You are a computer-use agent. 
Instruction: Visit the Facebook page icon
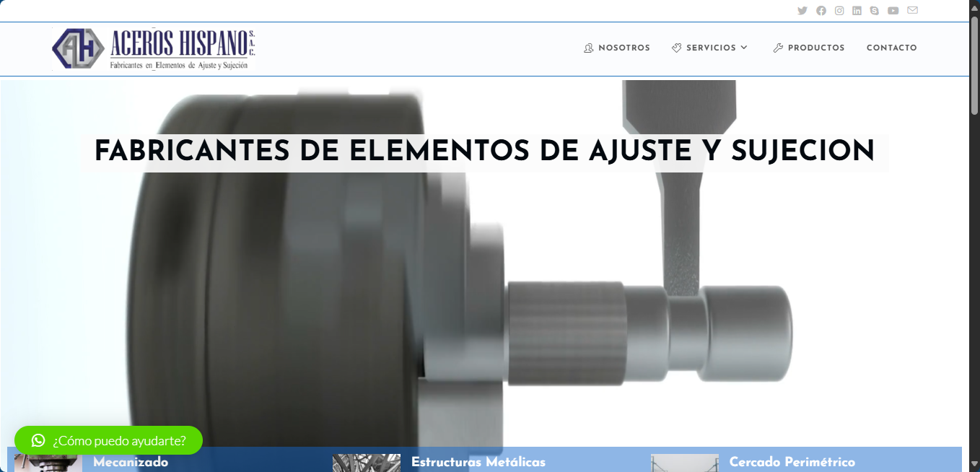coord(821,11)
